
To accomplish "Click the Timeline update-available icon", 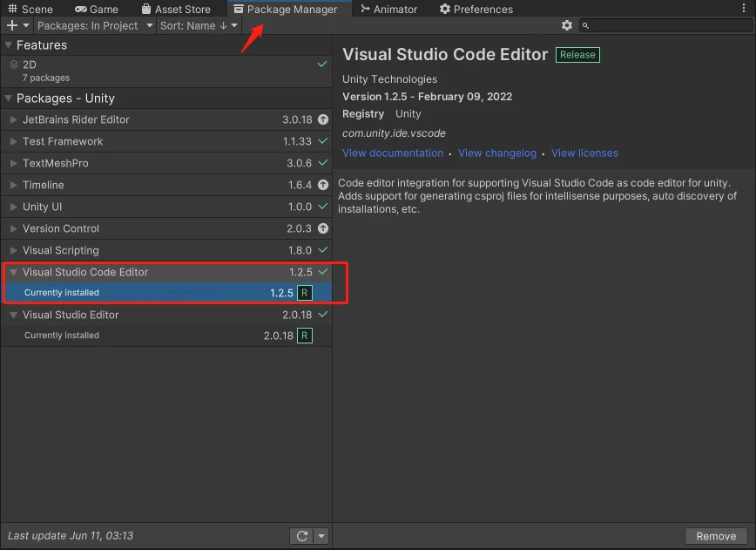I will tap(323, 185).
